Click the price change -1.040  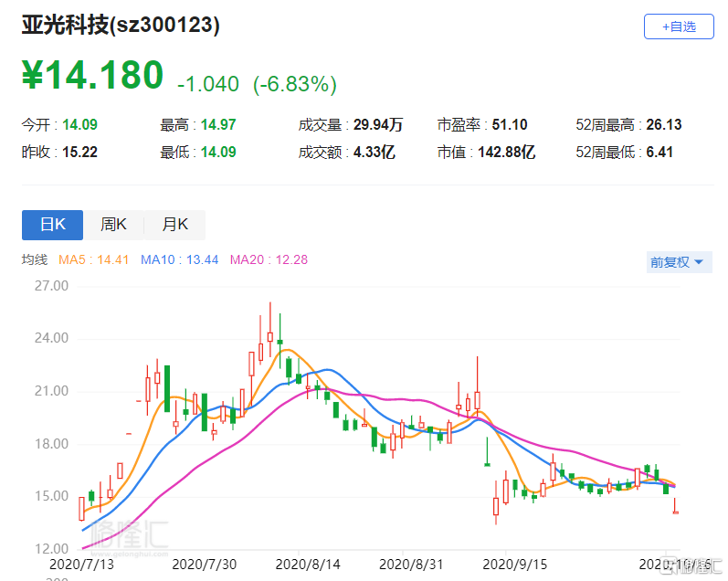tap(208, 84)
